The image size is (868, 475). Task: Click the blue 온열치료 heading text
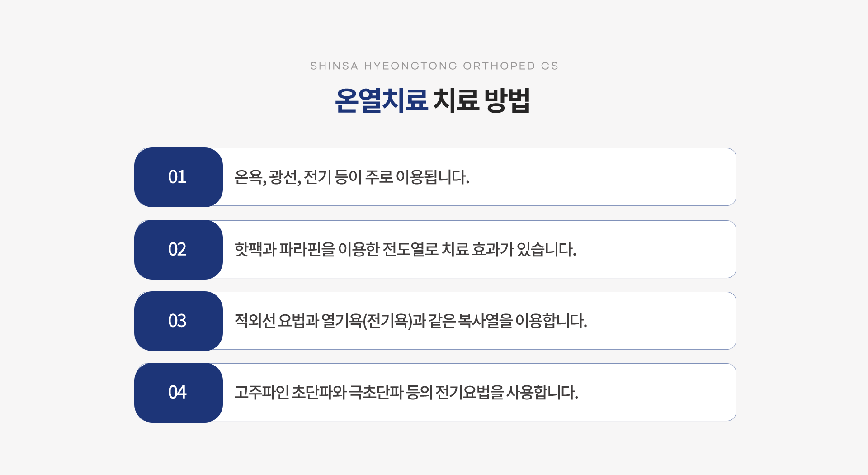[381, 100]
